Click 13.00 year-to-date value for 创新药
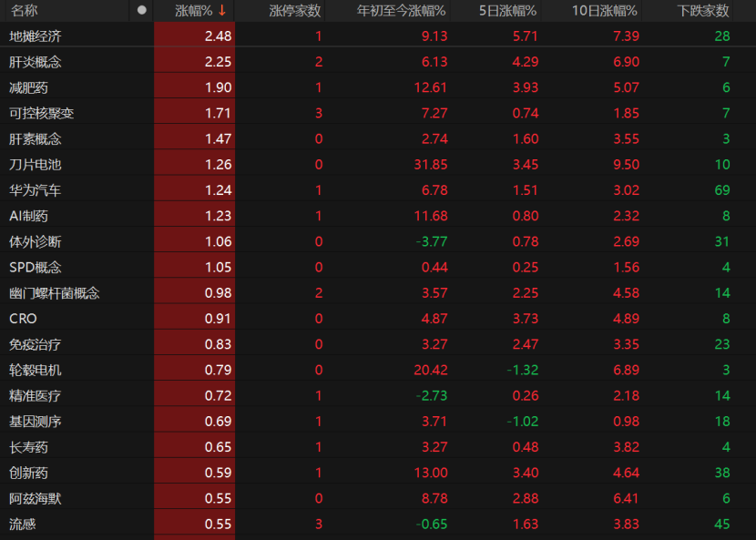 (x=431, y=473)
